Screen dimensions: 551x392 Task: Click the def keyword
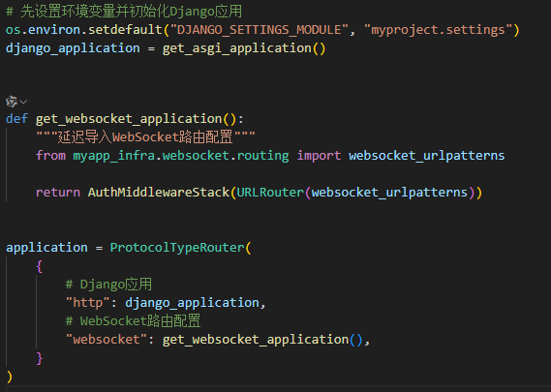pos(16,119)
